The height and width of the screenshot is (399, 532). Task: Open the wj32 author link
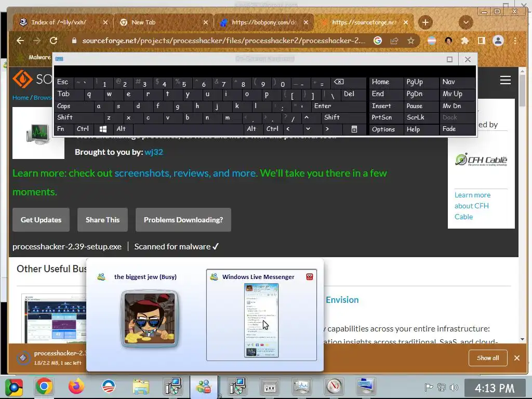[x=154, y=152]
